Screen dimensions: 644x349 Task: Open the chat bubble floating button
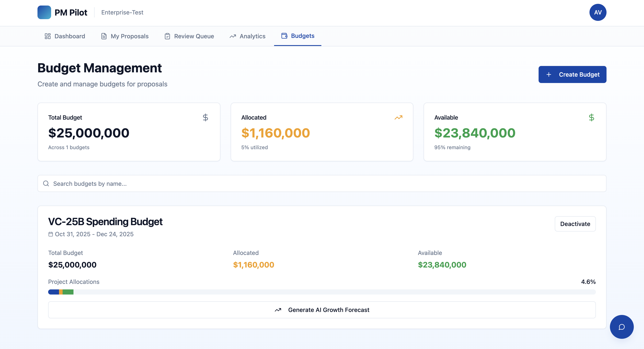point(621,327)
